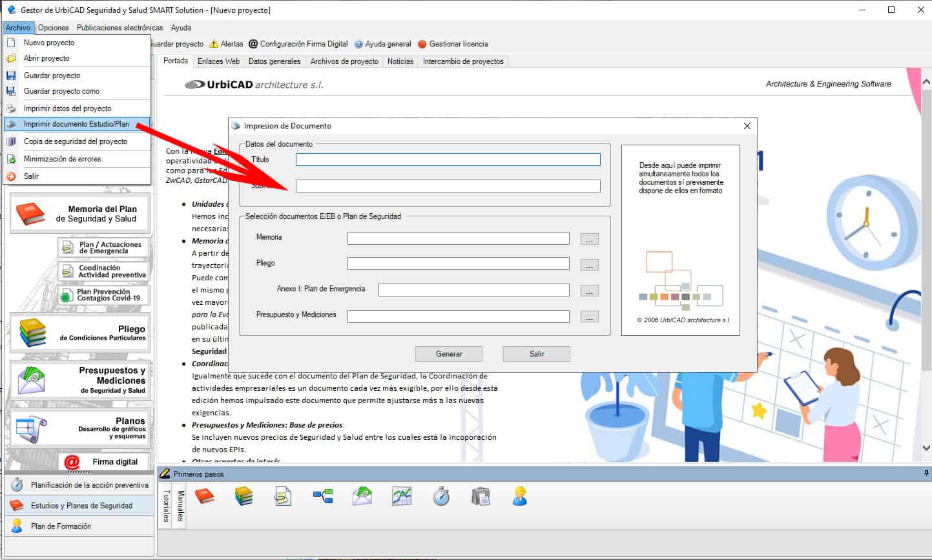Image resolution: width=932 pixels, height=560 pixels.
Task: Open the blue-green flowchart diagram icon
Action: (x=323, y=496)
